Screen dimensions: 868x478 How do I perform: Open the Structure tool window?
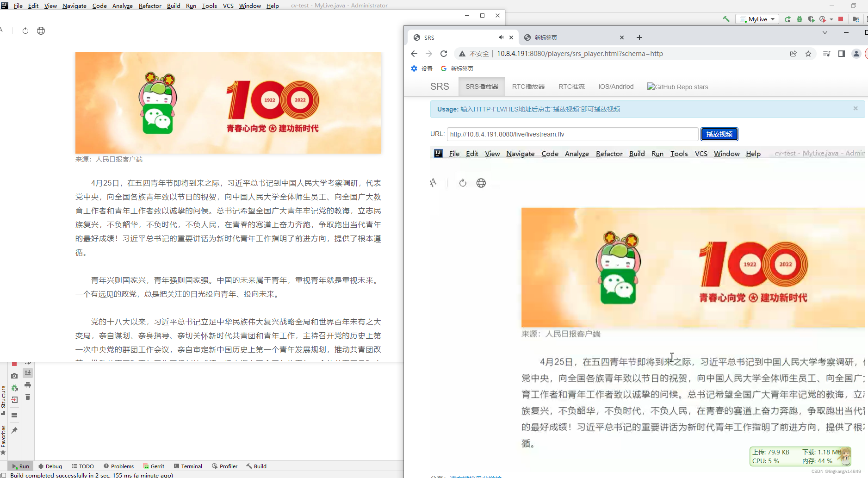click(4, 400)
